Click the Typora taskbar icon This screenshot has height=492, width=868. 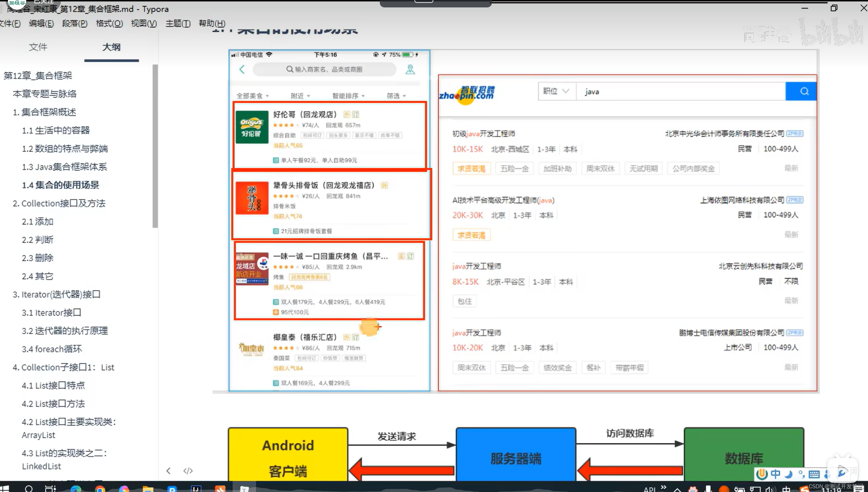(x=244, y=489)
